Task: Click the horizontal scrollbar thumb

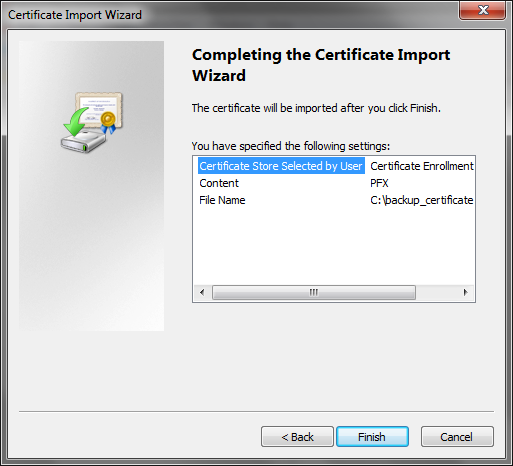Action: [314, 293]
